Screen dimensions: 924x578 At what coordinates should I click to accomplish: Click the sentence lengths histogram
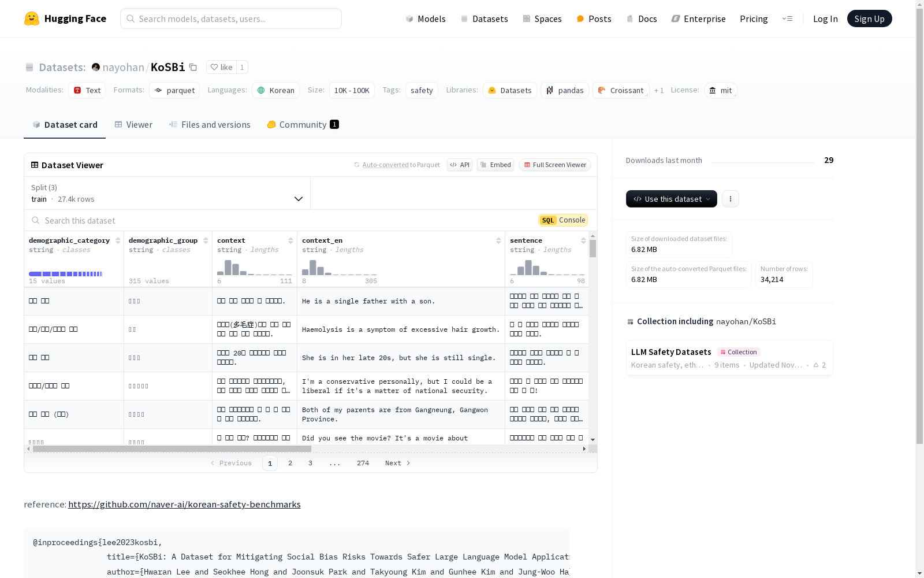tap(547, 267)
